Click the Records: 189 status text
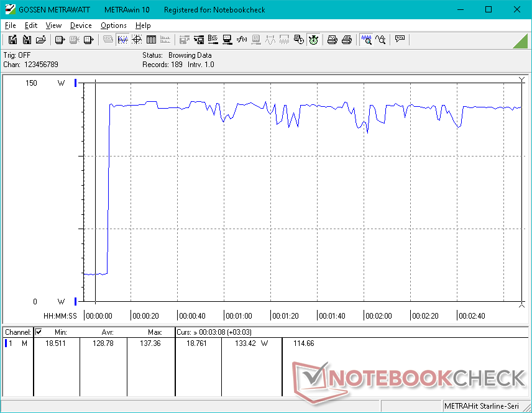 point(162,65)
